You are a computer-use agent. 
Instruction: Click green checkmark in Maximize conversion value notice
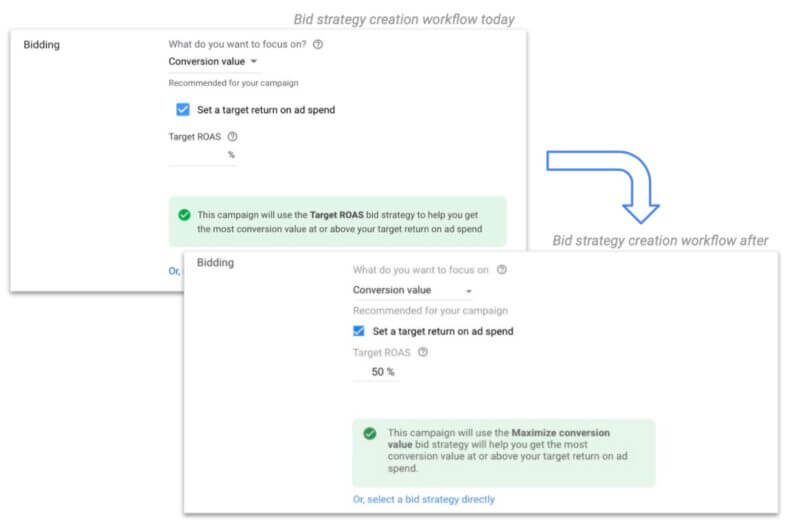[x=370, y=433]
